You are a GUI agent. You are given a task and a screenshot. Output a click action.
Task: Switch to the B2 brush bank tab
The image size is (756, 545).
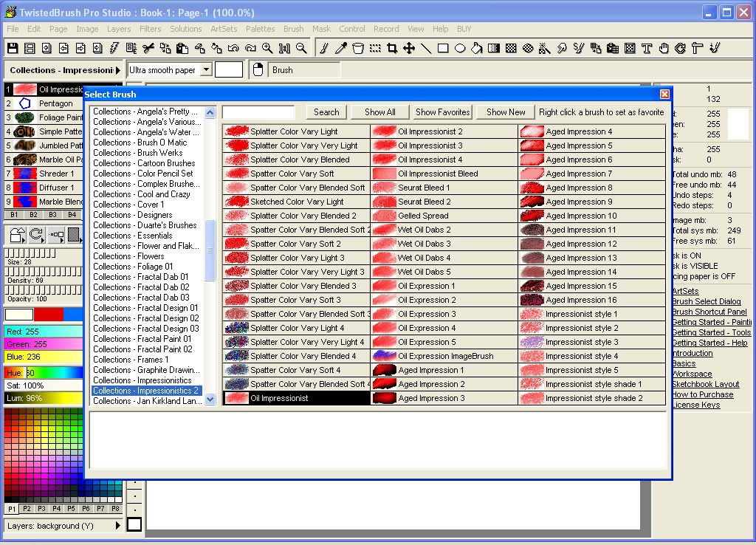pyautogui.click(x=33, y=215)
